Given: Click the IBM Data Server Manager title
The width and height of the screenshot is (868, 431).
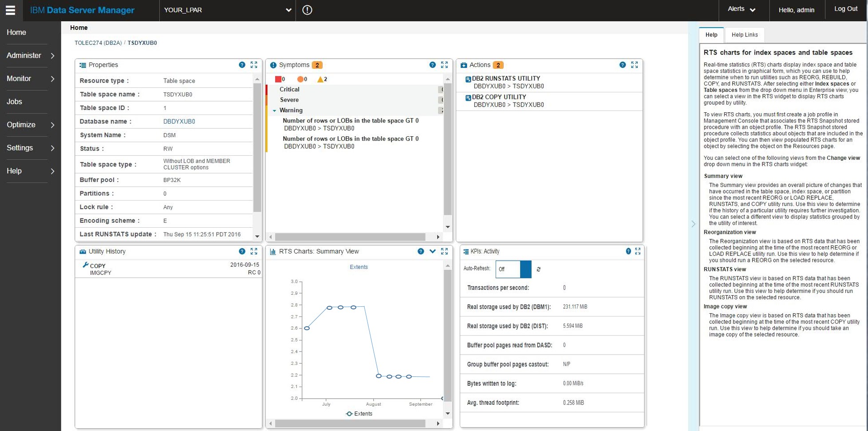Looking at the screenshot, I should coord(82,10).
